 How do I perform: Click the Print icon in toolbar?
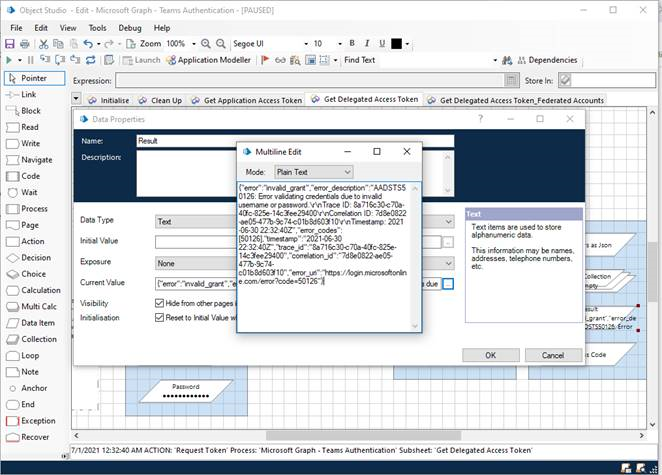tap(26, 44)
